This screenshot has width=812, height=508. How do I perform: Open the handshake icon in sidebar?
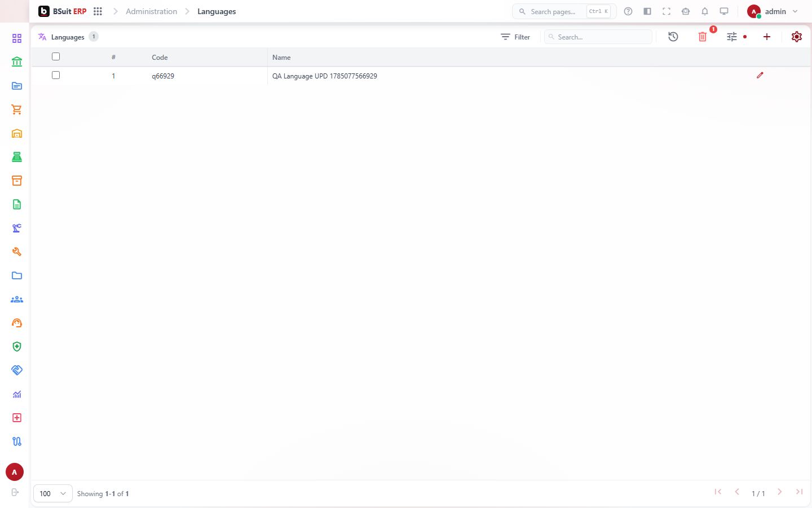coord(17,370)
